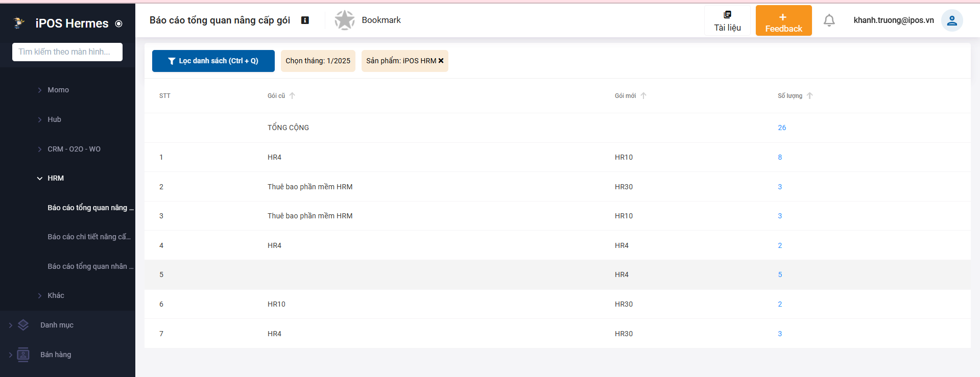Viewport: 980px width, 377px height.
Task: Open the Chọn tháng 1/2025 filter chip
Action: 318,61
